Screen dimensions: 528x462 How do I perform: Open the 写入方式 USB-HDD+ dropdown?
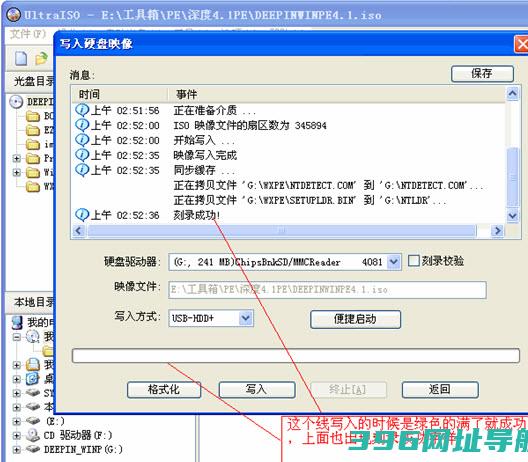click(x=246, y=318)
